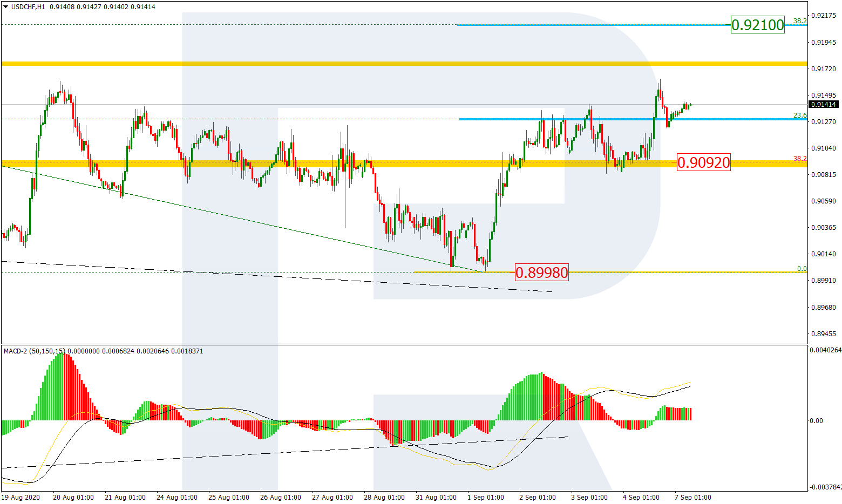Click the 19 Aug 2020 date label

[x=21, y=498]
